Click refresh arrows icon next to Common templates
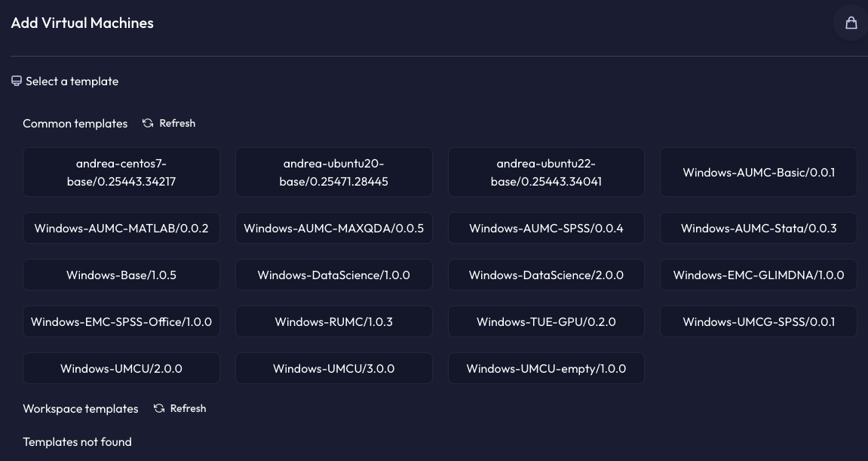 pyautogui.click(x=148, y=123)
